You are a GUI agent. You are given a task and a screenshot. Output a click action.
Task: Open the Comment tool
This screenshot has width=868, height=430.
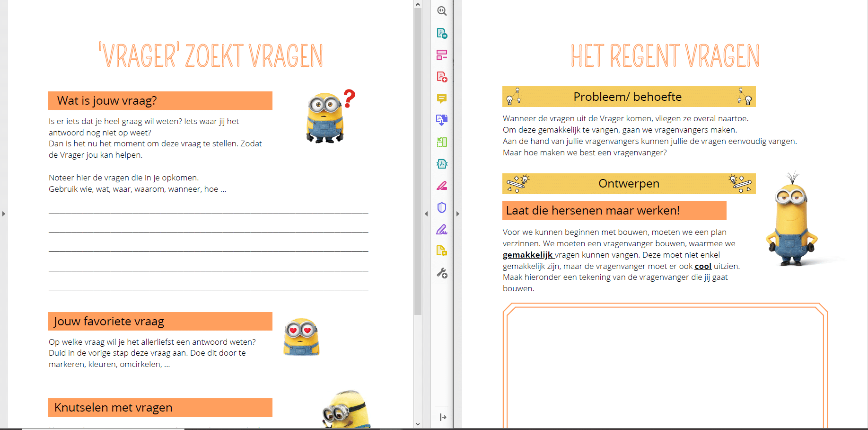click(x=442, y=99)
